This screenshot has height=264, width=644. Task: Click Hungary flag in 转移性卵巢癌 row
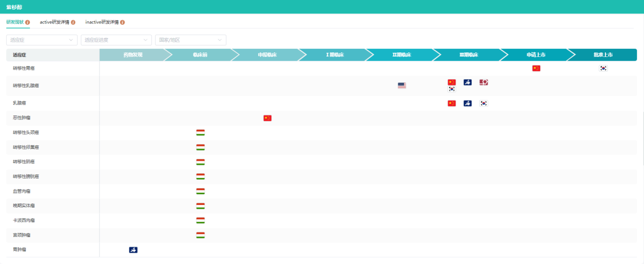(x=200, y=148)
